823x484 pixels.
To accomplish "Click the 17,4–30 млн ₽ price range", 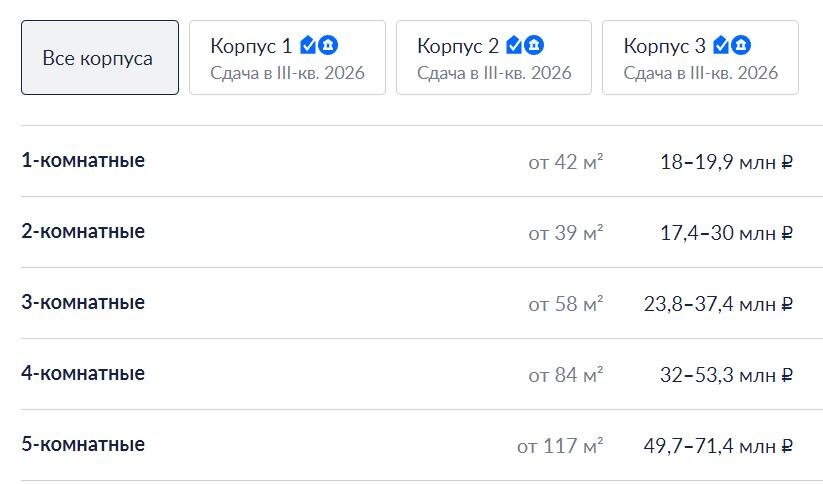I will click(726, 233).
